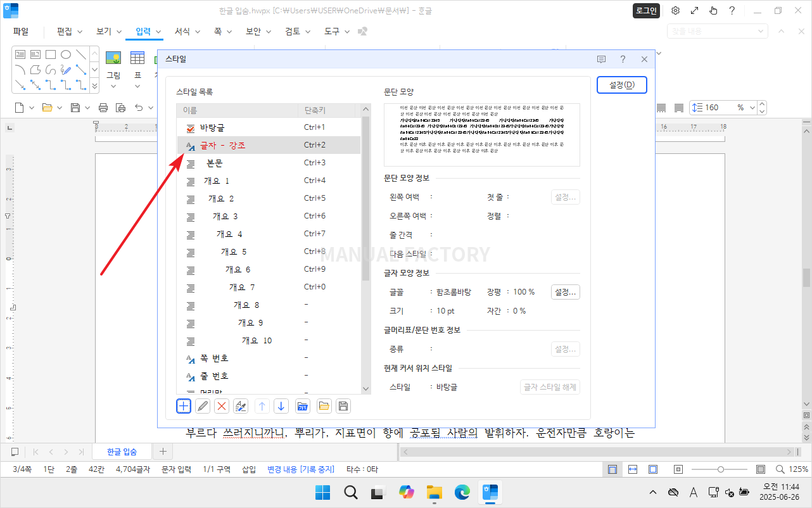Screen dimensions: 812x508
Task: Select the 본문 style row
Action: point(269,163)
